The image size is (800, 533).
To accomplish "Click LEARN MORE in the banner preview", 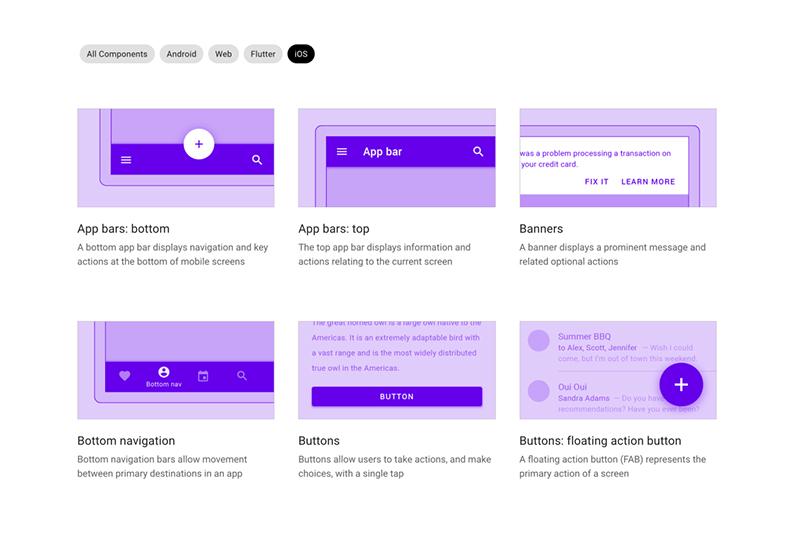I will [648, 182].
